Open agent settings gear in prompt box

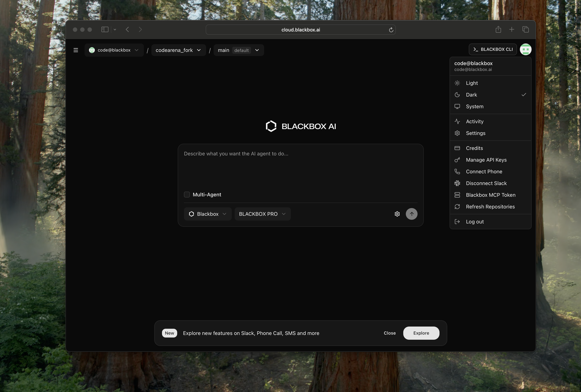pos(397,214)
